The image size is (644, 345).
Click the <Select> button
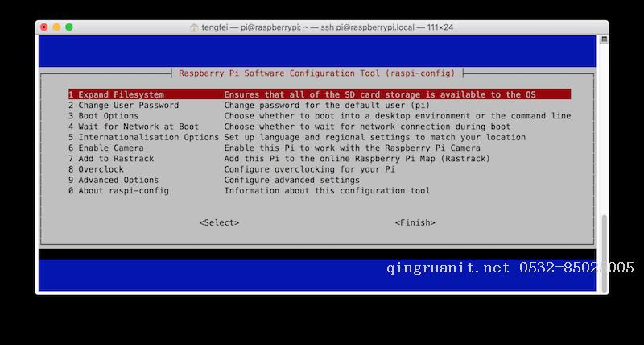point(219,222)
